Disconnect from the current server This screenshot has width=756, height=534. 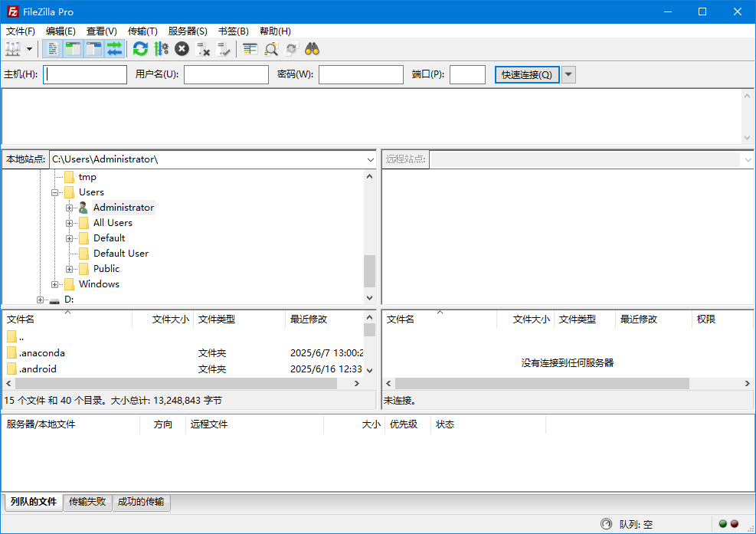pyautogui.click(x=203, y=49)
